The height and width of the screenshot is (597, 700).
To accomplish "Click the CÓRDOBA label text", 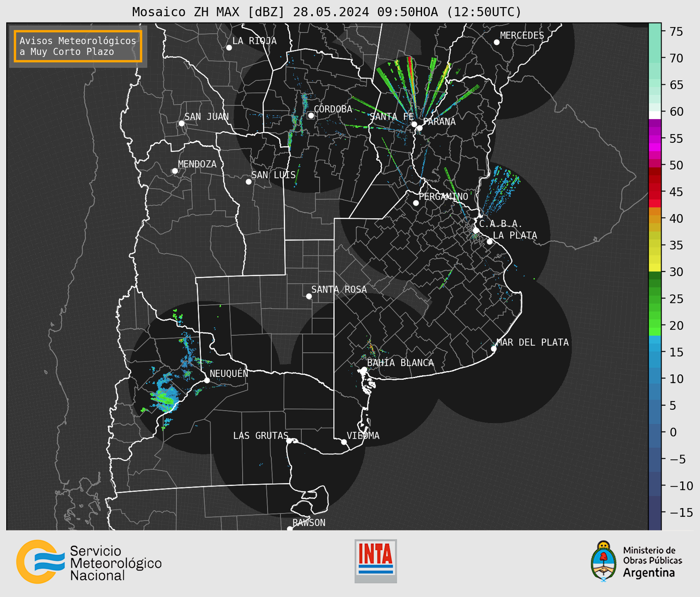I will click(333, 109).
